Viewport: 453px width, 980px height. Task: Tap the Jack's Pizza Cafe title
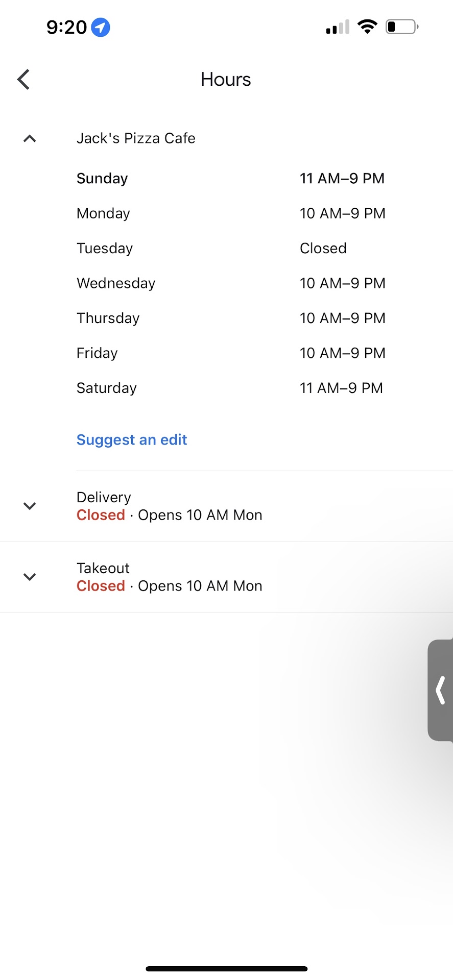click(x=136, y=138)
